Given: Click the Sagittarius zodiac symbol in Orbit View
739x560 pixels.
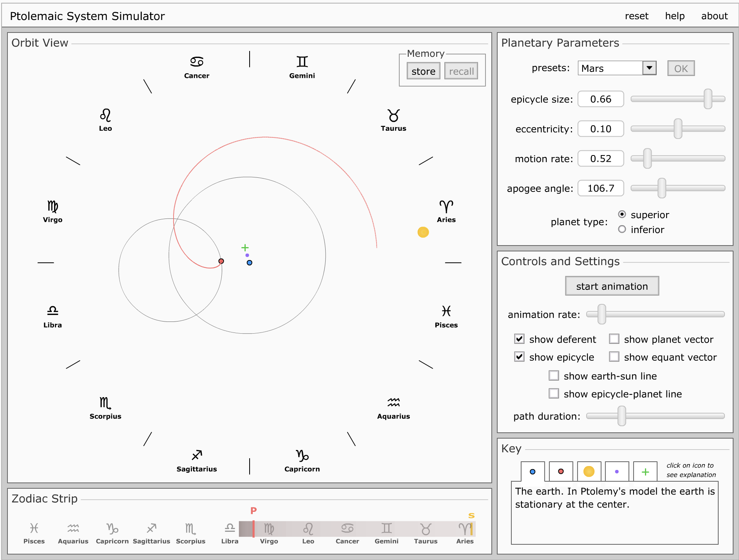Looking at the screenshot, I should pos(197,455).
